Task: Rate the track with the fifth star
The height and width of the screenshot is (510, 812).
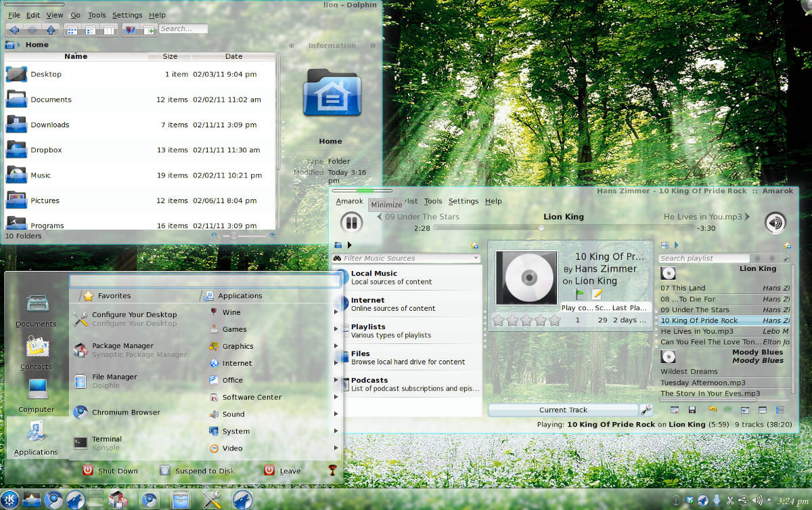Action: [x=555, y=320]
